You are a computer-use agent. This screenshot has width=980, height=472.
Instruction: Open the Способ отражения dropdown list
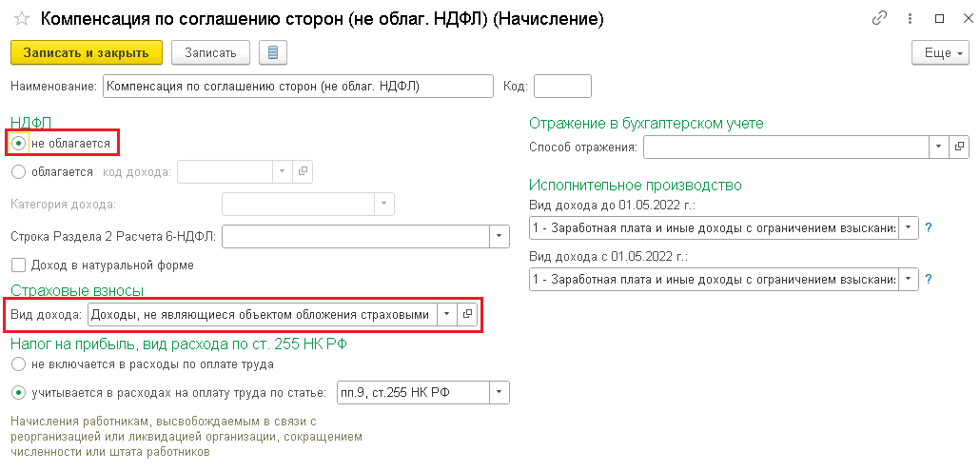click(938, 147)
